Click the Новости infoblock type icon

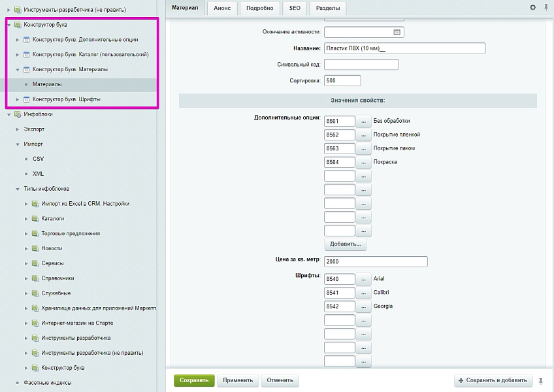click(x=35, y=249)
